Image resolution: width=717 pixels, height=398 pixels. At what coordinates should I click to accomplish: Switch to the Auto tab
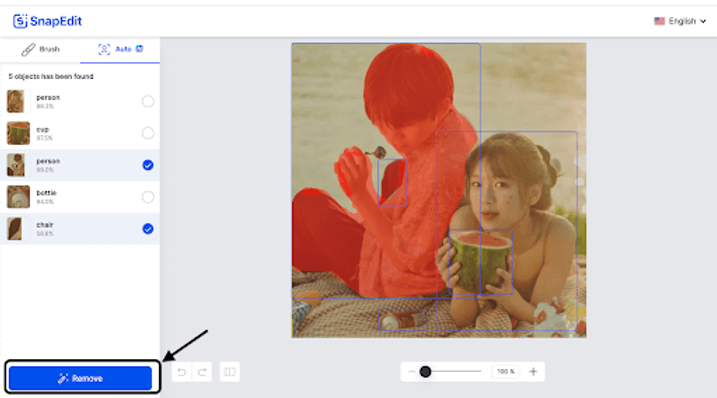pos(120,49)
